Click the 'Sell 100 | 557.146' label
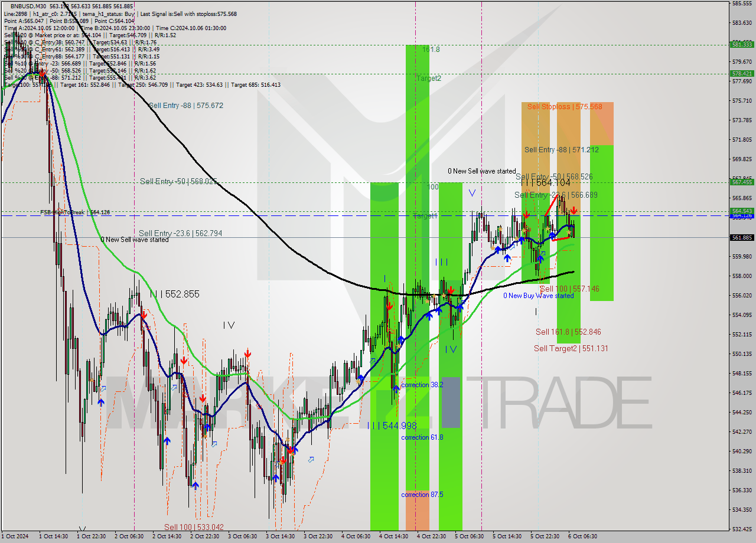 [x=570, y=289]
